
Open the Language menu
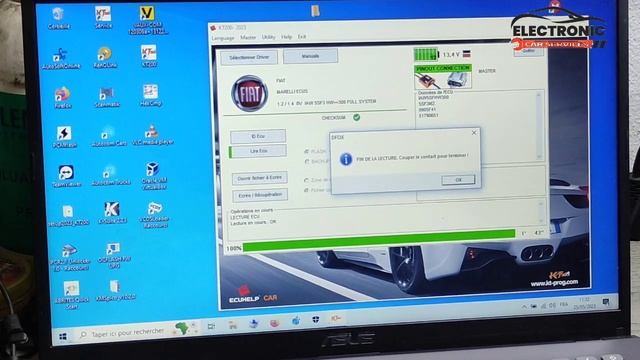pyautogui.click(x=223, y=38)
